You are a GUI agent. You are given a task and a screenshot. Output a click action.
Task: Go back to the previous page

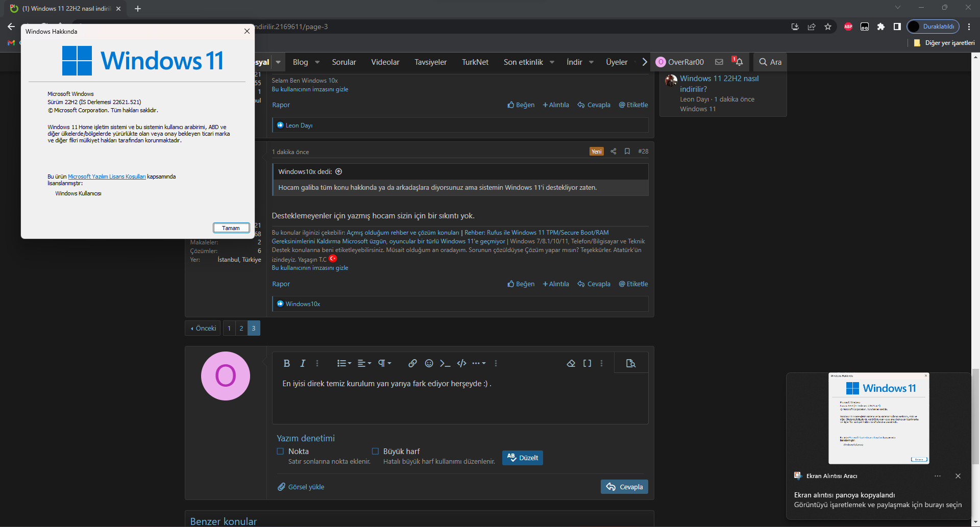point(11,27)
